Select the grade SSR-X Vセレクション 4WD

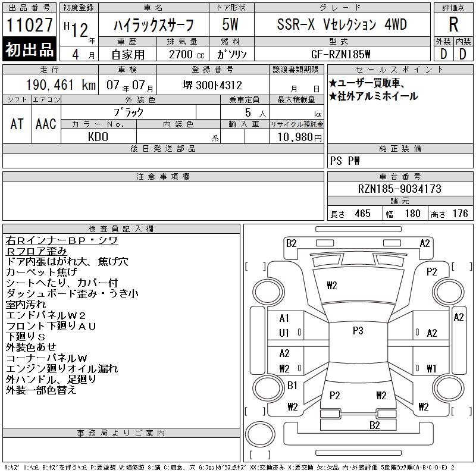click(x=342, y=24)
